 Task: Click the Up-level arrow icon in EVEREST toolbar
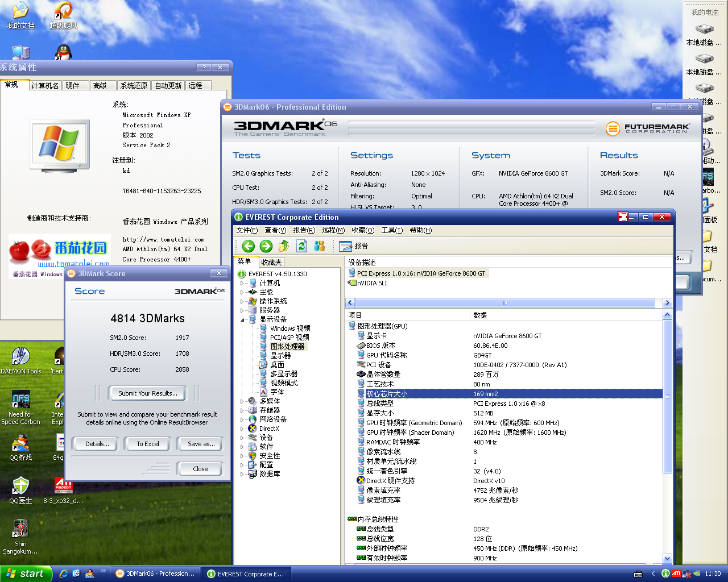click(284, 246)
